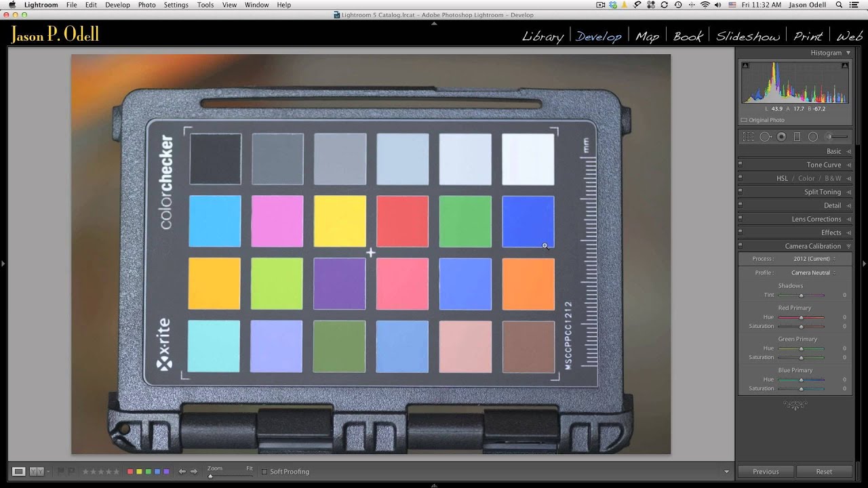Screen dimensions: 868x488
Task: Select the Radial Filter tool
Action: (x=813, y=137)
